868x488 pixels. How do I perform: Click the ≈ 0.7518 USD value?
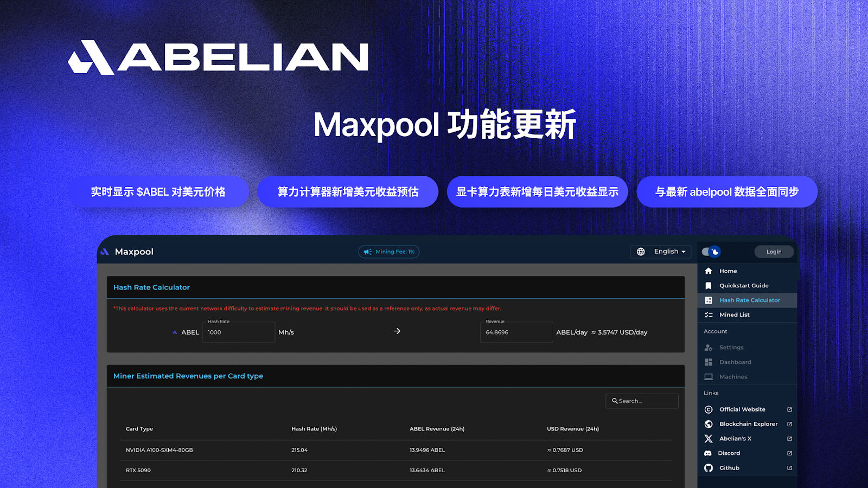564,471
